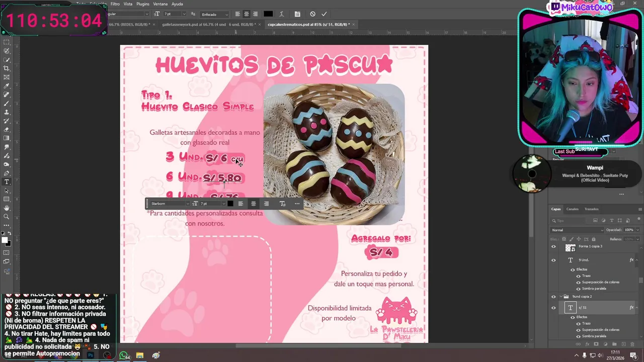The width and height of the screenshot is (644, 362).
Task: Open the font size dropdown in options bar
Action: point(183,14)
